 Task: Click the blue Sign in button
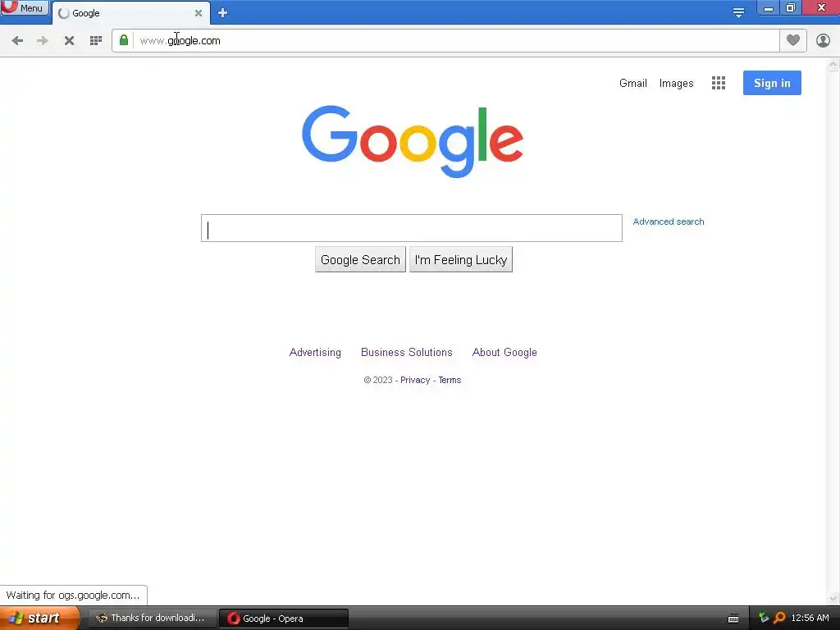(772, 83)
